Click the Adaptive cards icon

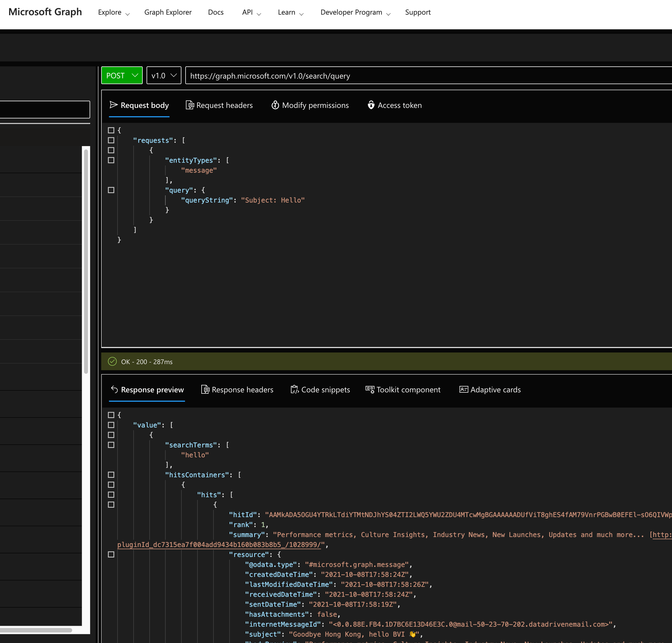(x=463, y=389)
